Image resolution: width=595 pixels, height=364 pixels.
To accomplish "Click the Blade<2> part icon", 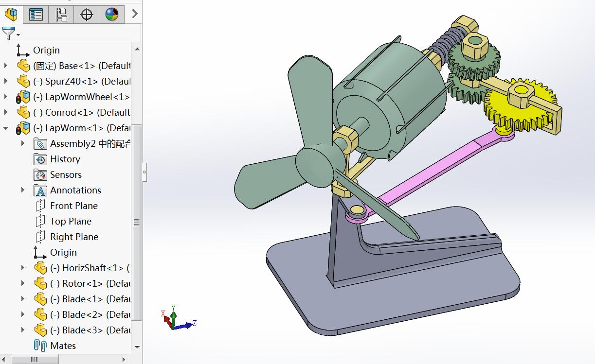I will coord(40,314).
